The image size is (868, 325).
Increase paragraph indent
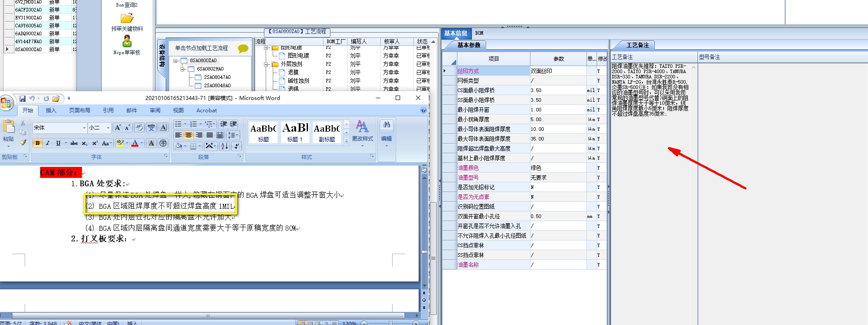(x=234, y=124)
